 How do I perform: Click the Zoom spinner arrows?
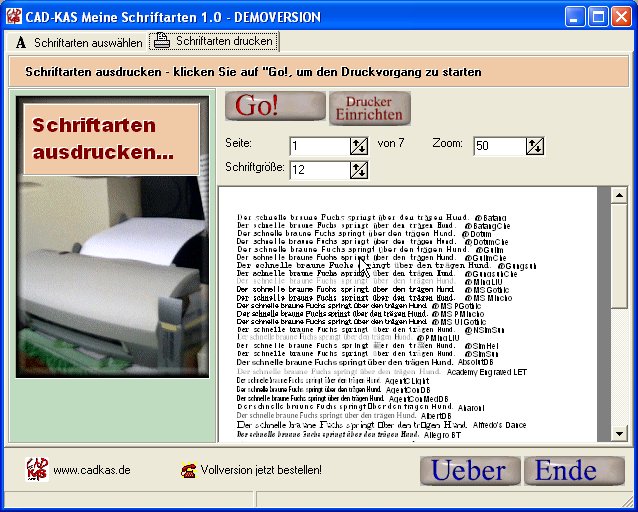[535, 146]
